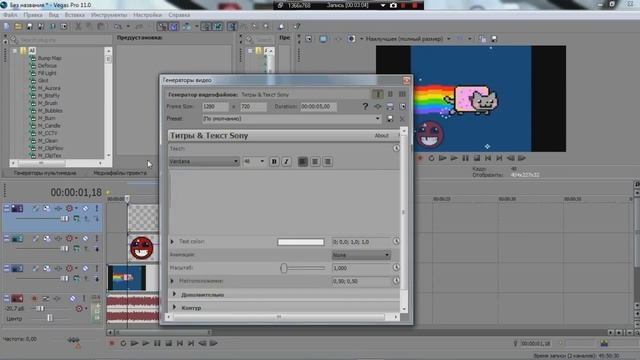Click the red smiley face clip on track 2
640x360 pixels.
[141, 248]
